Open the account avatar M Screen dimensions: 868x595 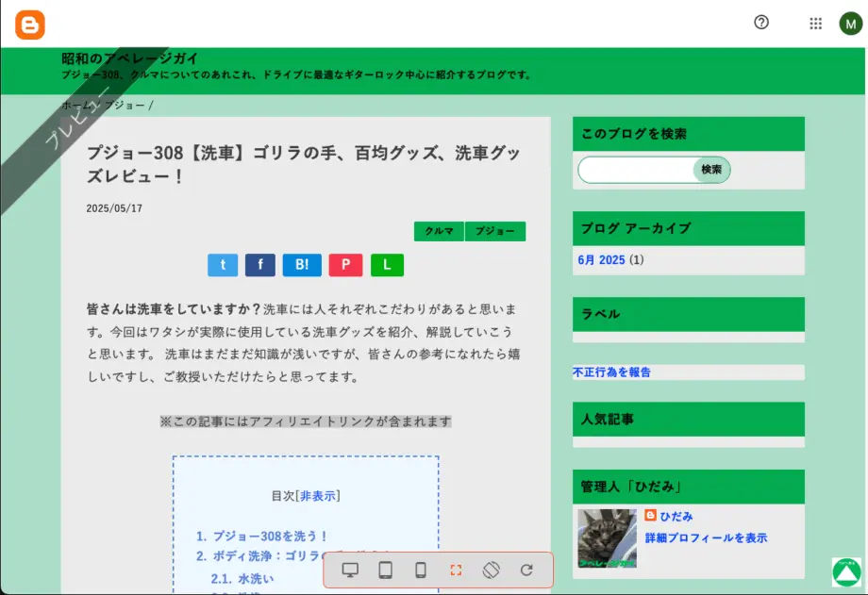(x=850, y=24)
